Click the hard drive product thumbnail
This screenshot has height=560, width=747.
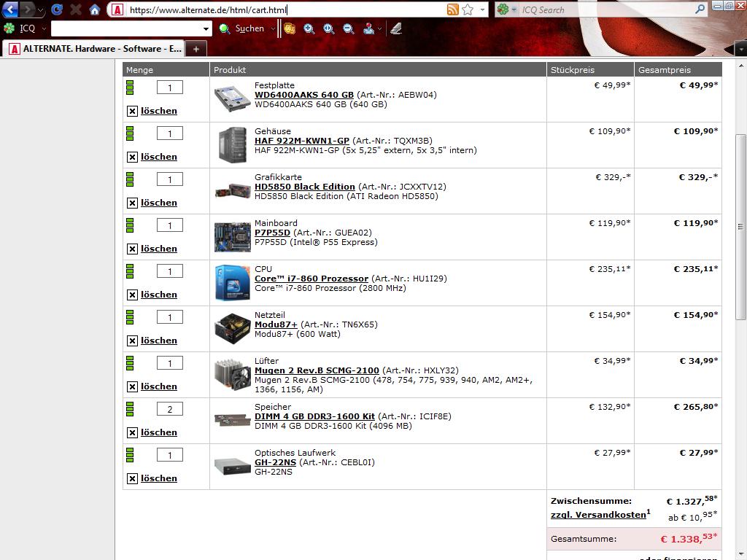coord(232,99)
